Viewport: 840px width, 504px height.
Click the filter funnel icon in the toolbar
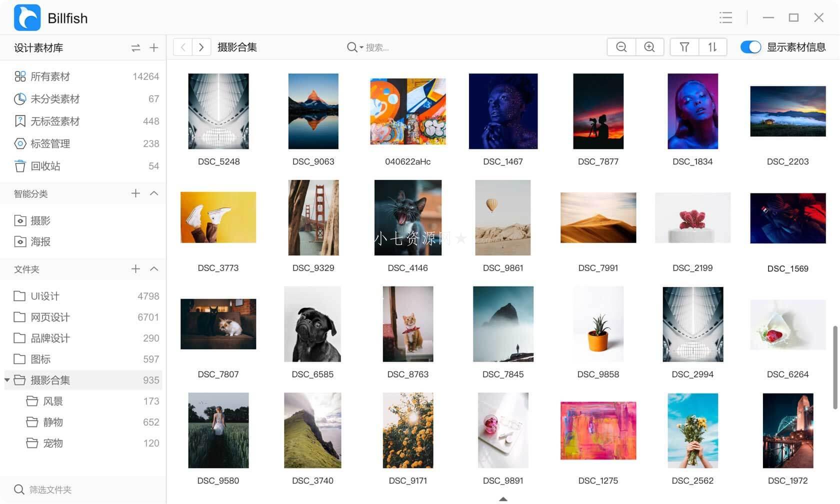684,46
